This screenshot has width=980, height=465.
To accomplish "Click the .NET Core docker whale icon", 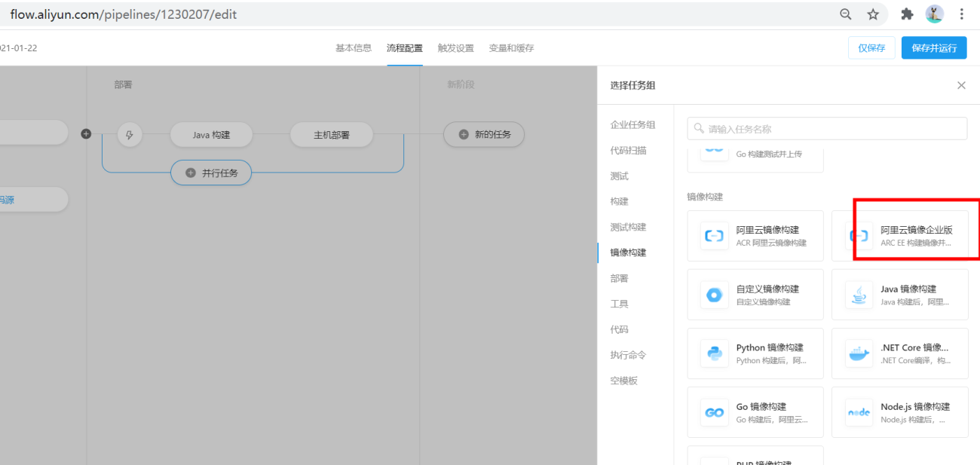I will 859,353.
